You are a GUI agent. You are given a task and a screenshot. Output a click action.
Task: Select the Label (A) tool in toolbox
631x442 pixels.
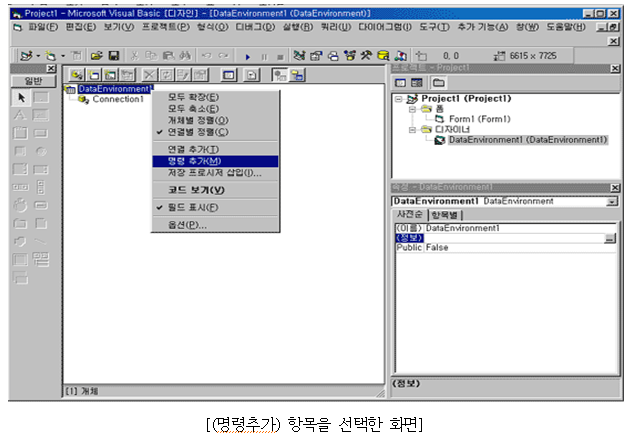tap(20, 116)
